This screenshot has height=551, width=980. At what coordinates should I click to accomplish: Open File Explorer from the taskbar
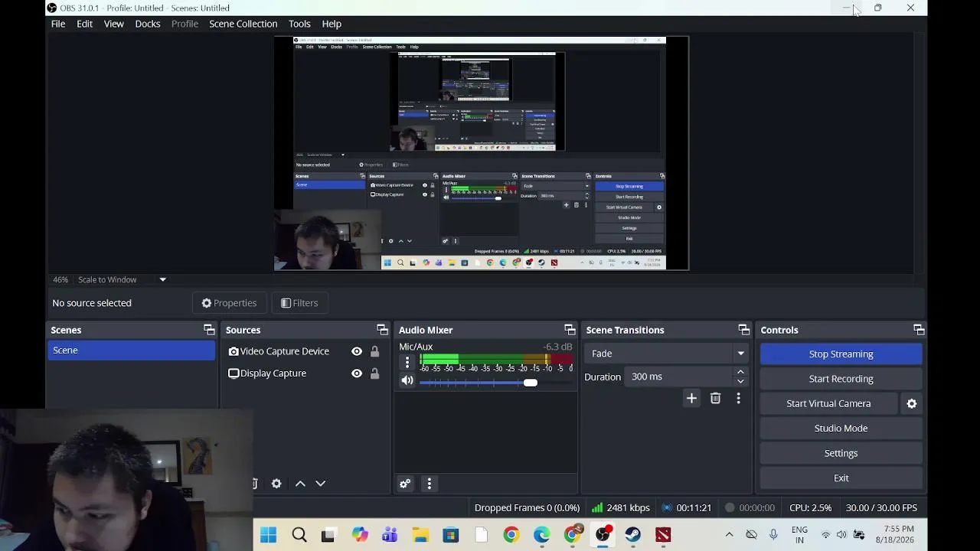point(420,535)
